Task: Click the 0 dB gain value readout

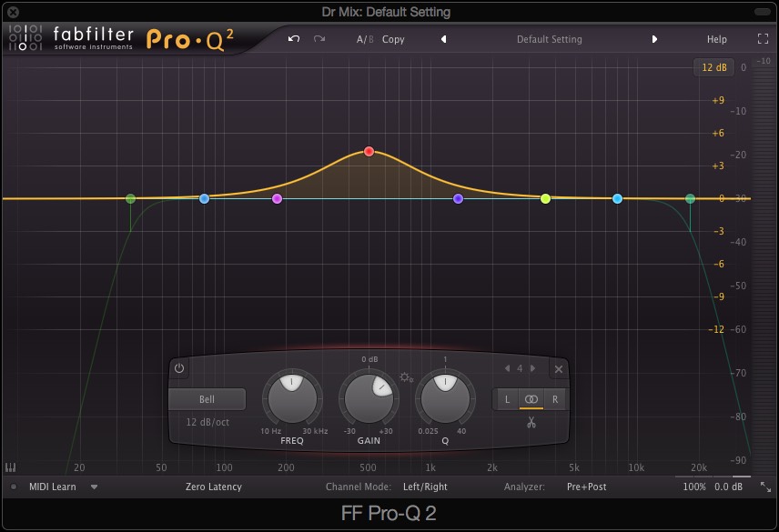Action: coord(369,359)
